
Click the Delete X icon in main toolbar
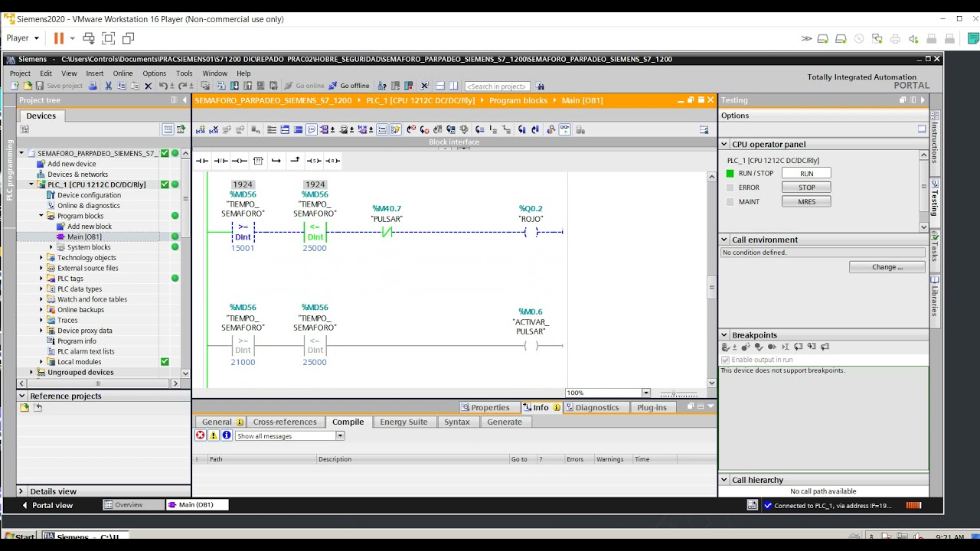click(x=149, y=86)
